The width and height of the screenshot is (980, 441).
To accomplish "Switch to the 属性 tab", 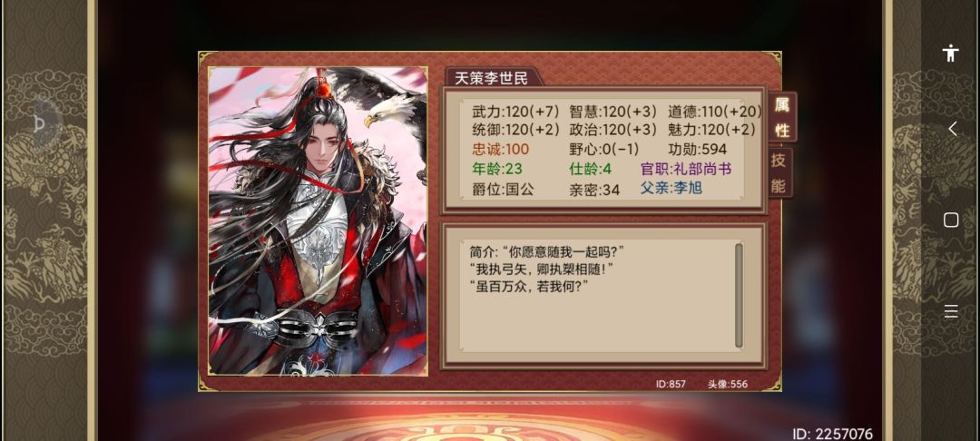I will click(x=782, y=117).
